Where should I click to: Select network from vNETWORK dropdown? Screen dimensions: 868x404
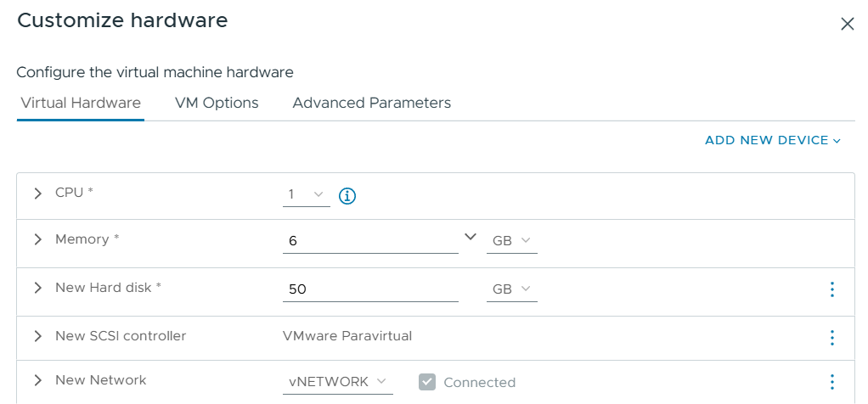[x=337, y=382]
